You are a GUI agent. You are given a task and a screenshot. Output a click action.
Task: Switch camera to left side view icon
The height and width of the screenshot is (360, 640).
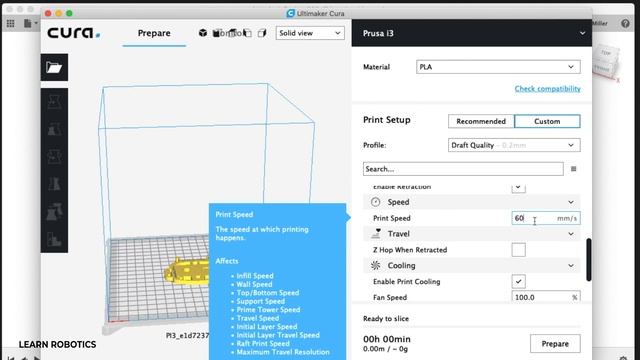pos(248,33)
